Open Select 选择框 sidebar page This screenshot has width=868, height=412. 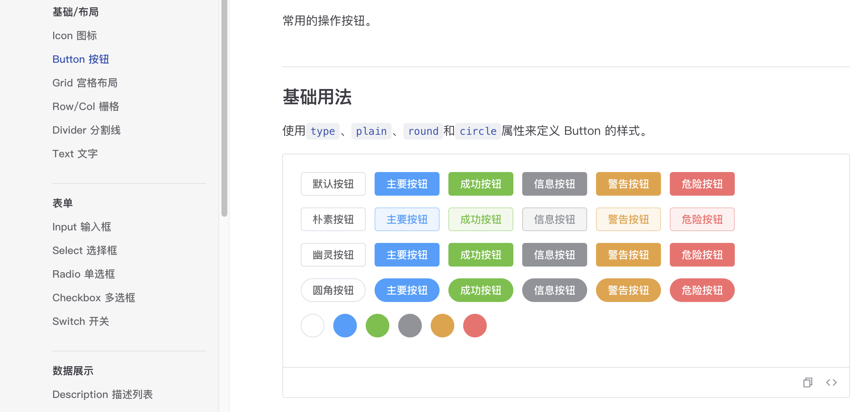(x=85, y=250)
